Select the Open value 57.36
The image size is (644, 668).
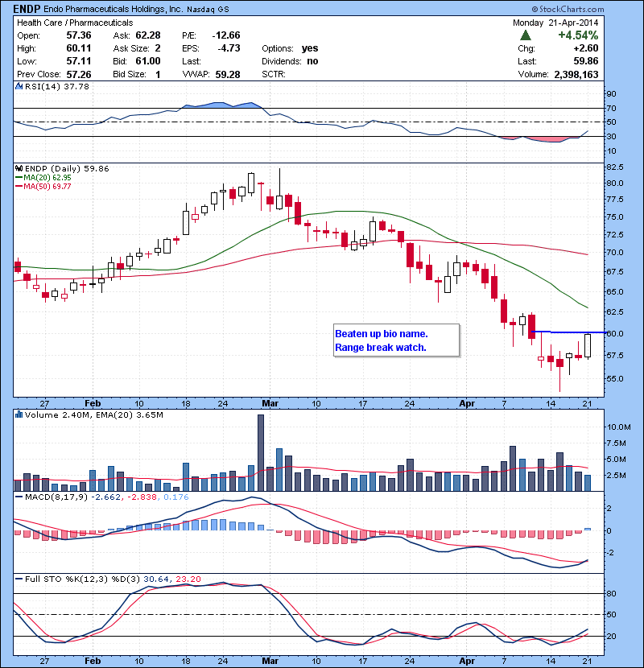point(79,35)
